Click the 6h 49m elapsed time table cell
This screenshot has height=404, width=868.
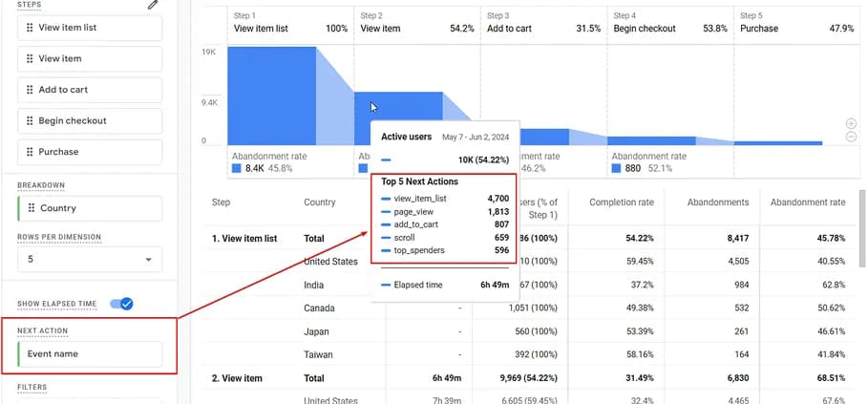coord(446,378)
